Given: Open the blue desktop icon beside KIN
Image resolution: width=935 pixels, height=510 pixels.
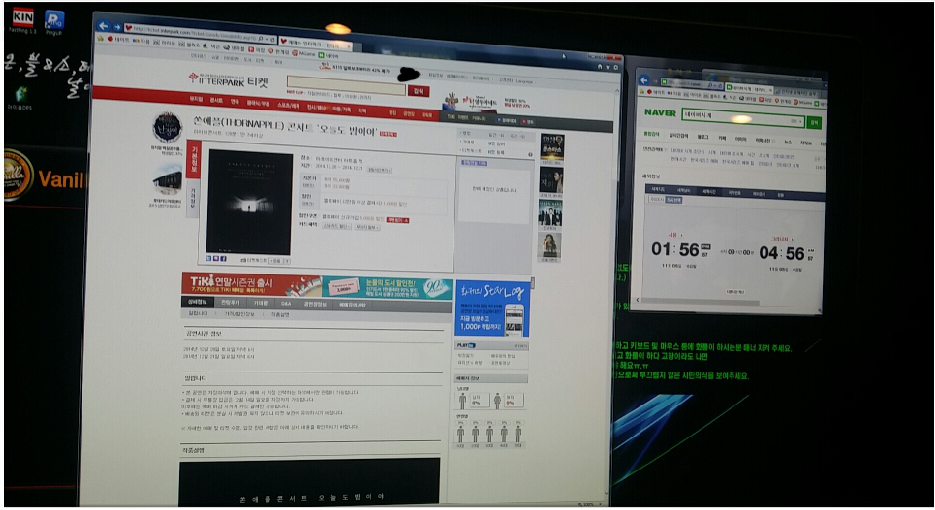Looking at the screenshot, I should [x=55, y=18].
